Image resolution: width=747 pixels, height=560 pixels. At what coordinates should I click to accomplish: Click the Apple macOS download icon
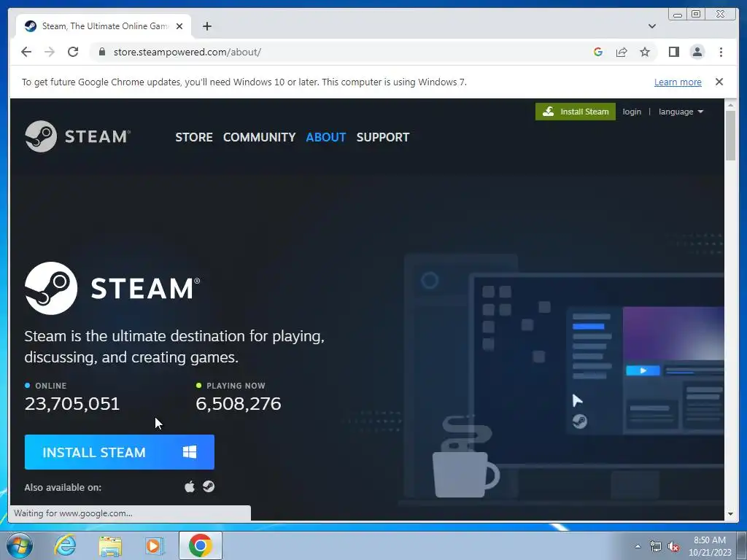(190, 486)
